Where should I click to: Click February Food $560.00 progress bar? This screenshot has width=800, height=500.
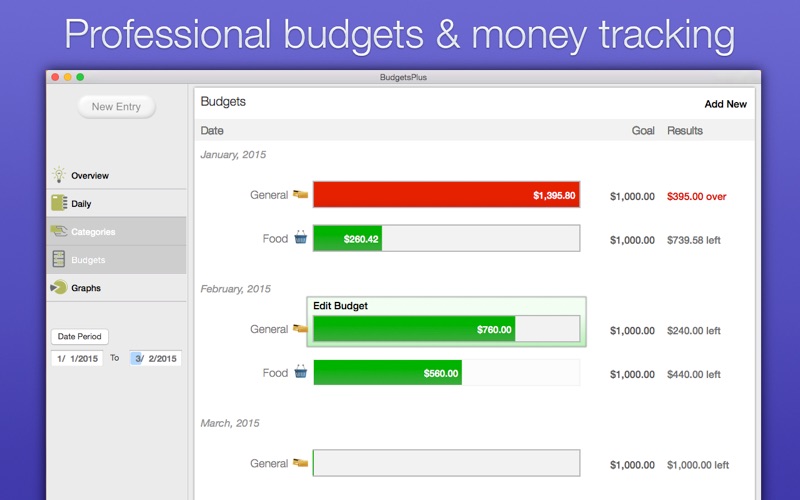[x=446, y=372]
